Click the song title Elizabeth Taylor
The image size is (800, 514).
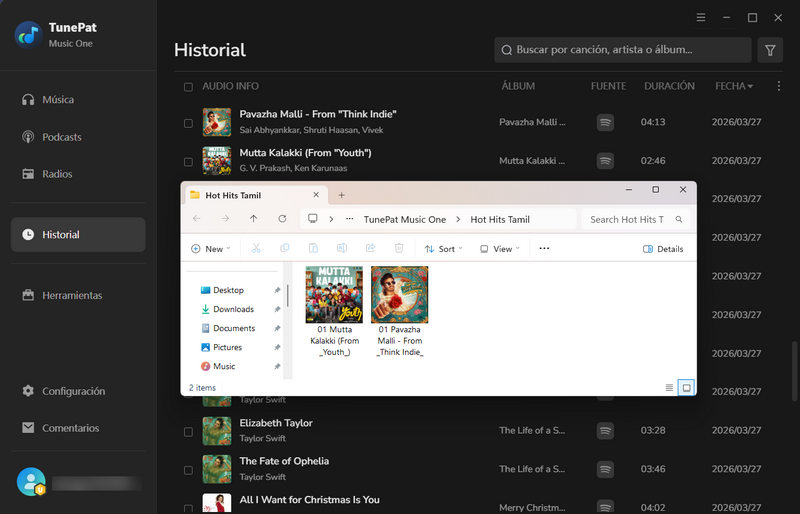(276, 423)
